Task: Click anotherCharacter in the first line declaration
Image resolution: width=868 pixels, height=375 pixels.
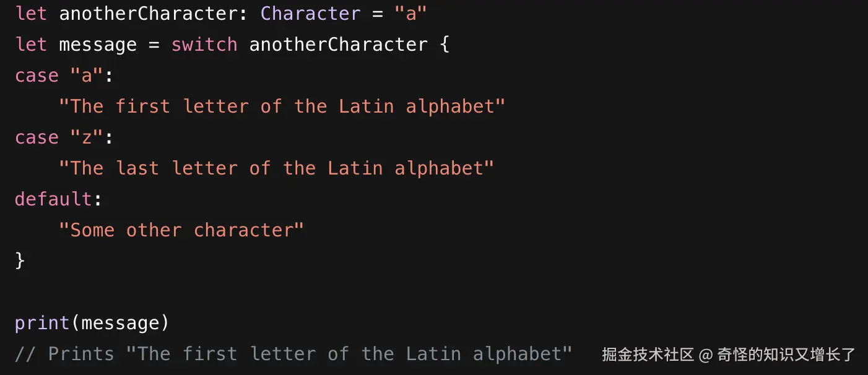Action: [x=149, y=14]
